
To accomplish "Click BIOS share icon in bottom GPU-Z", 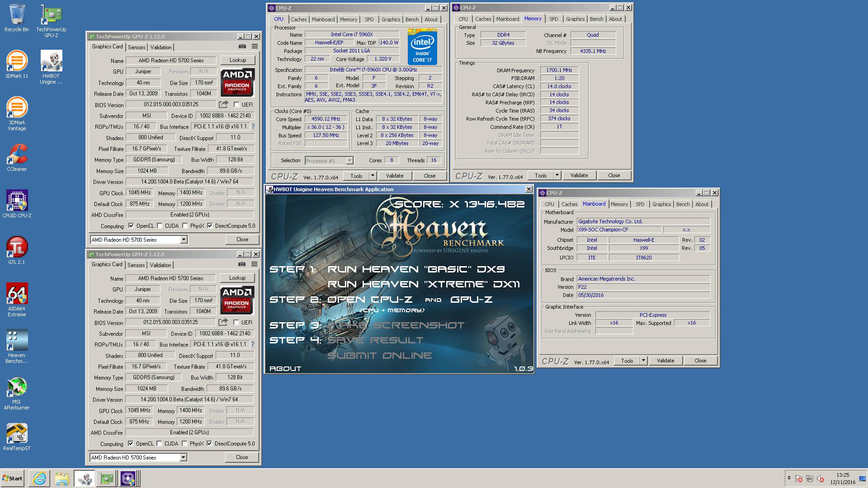I will click(223, 322).
